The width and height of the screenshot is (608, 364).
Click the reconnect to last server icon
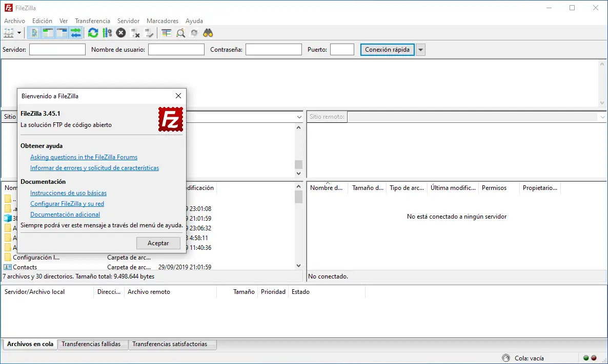pos(149,33)
